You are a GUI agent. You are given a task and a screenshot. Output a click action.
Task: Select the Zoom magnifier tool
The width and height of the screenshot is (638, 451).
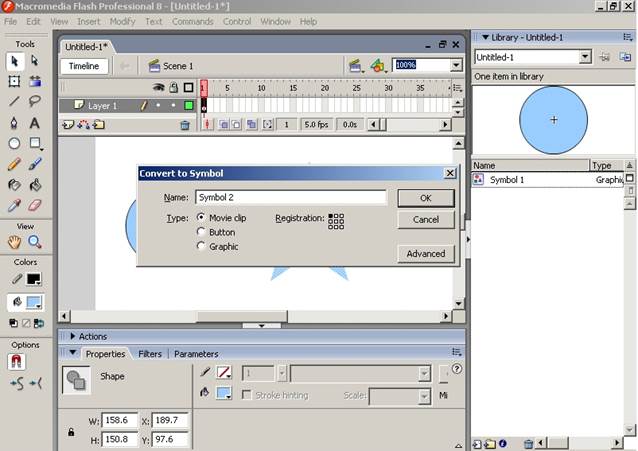point(35,242)
